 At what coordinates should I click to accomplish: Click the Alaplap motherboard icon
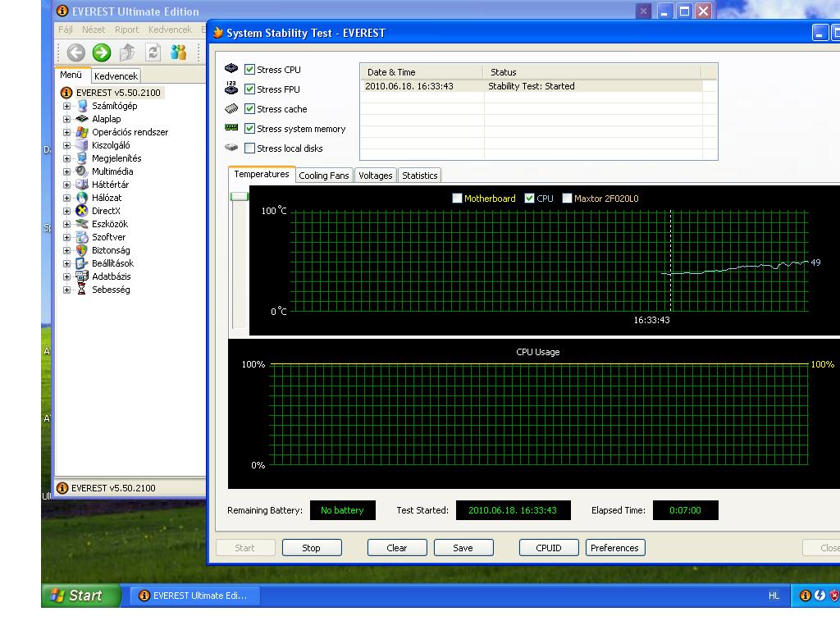82,119
